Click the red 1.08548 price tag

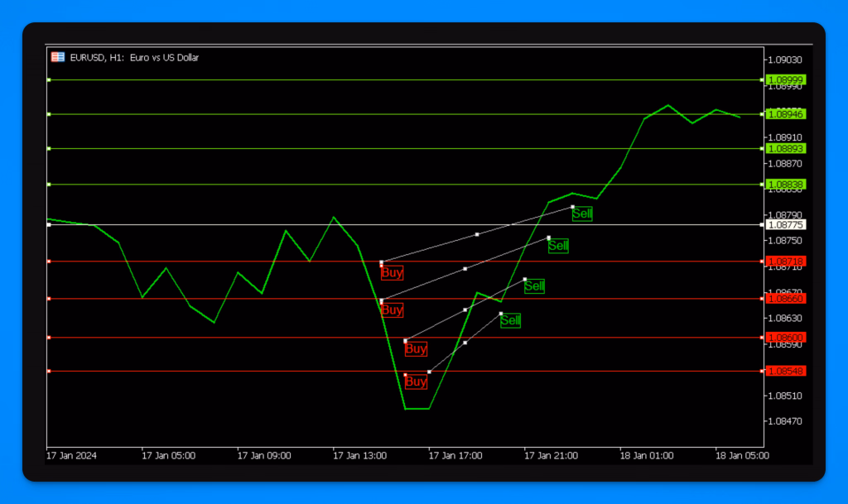point(785,371)
